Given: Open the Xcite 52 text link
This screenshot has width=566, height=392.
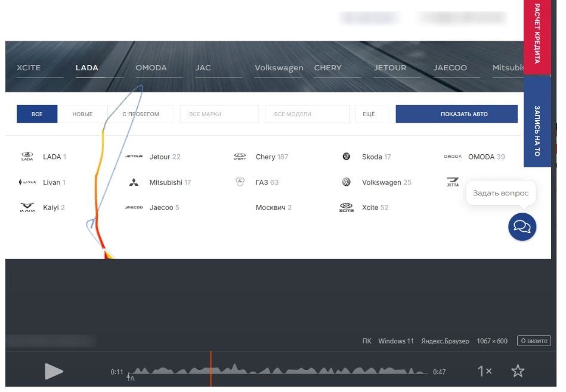Looking at the screenshot, I should coord(375,207).
